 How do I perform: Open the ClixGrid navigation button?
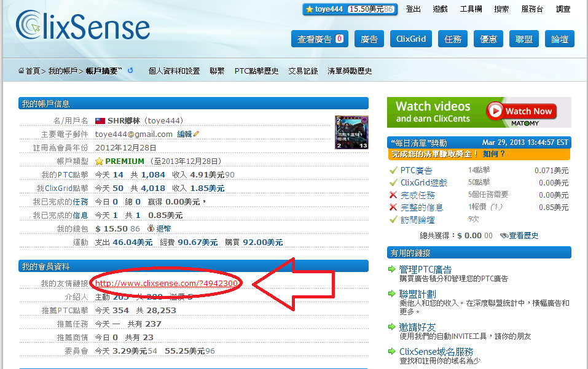[x=411, y=39]
